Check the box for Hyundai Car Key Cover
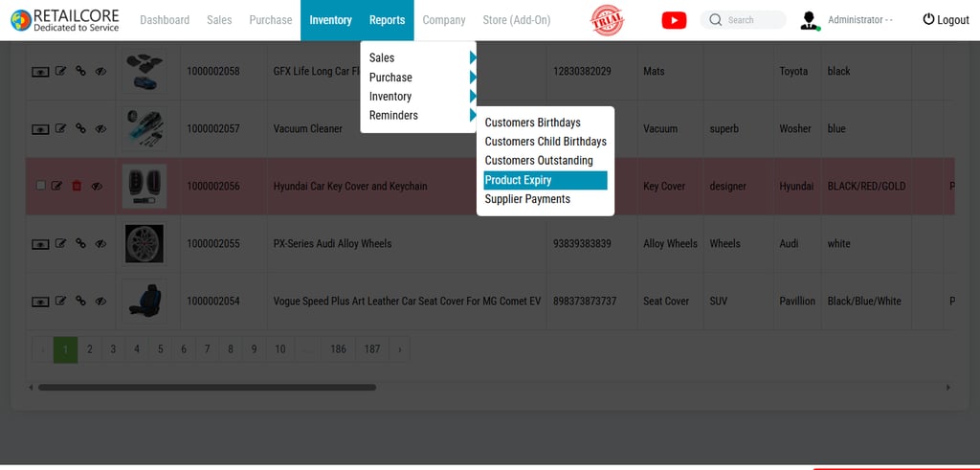Image resolution: width=980 pixels, height=470 pixels. [x=40, y=186]
